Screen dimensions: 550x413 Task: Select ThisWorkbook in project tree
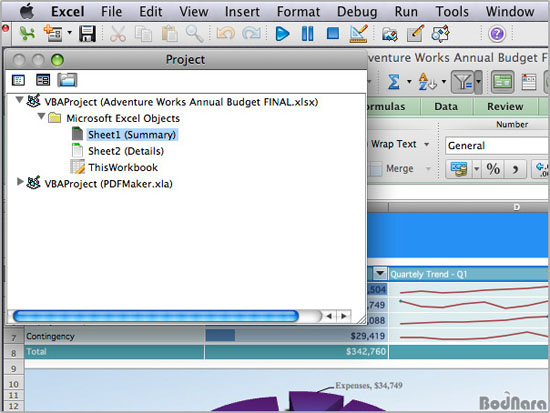click(123, 167)
